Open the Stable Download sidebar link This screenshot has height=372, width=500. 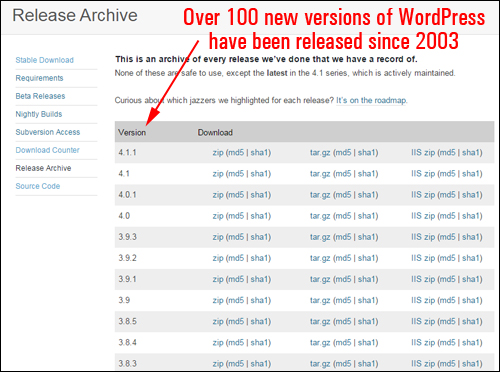pyautogui.click(x=44, y=60)
